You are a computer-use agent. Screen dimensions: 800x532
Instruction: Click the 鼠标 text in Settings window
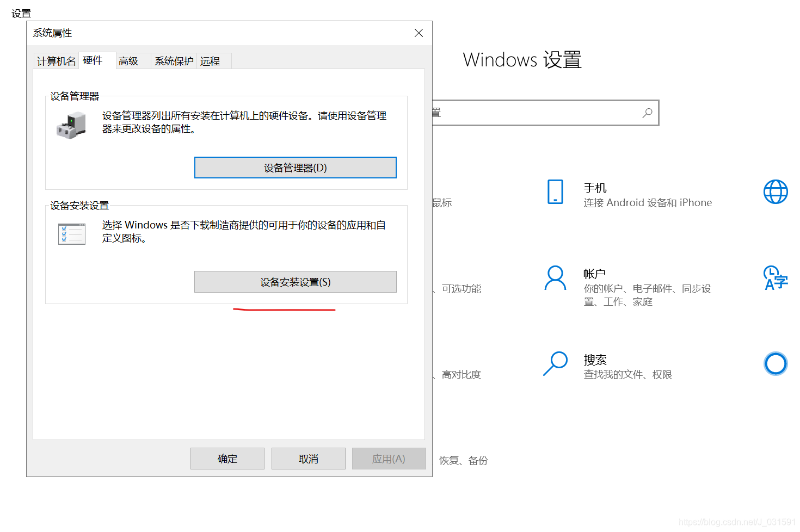(442, 203)
